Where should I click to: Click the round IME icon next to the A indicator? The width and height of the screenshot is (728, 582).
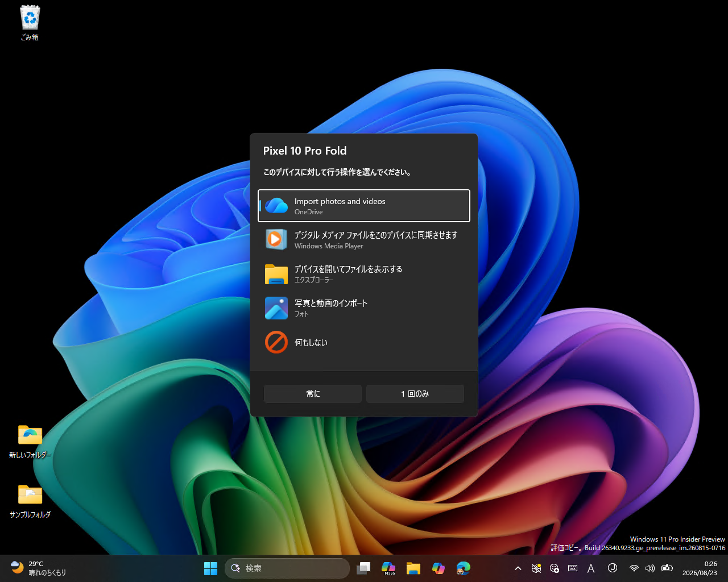point(613,568)
